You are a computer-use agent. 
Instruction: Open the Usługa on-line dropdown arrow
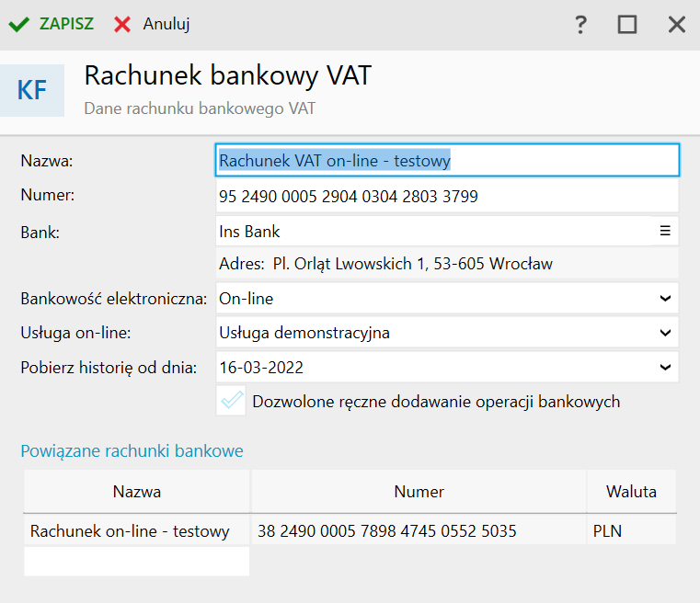point(665,333)
